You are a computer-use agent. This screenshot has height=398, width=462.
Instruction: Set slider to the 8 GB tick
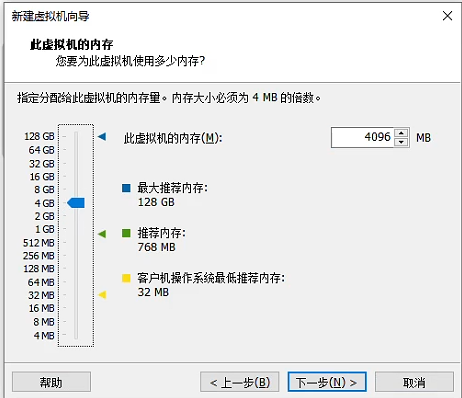click(76, 190)
